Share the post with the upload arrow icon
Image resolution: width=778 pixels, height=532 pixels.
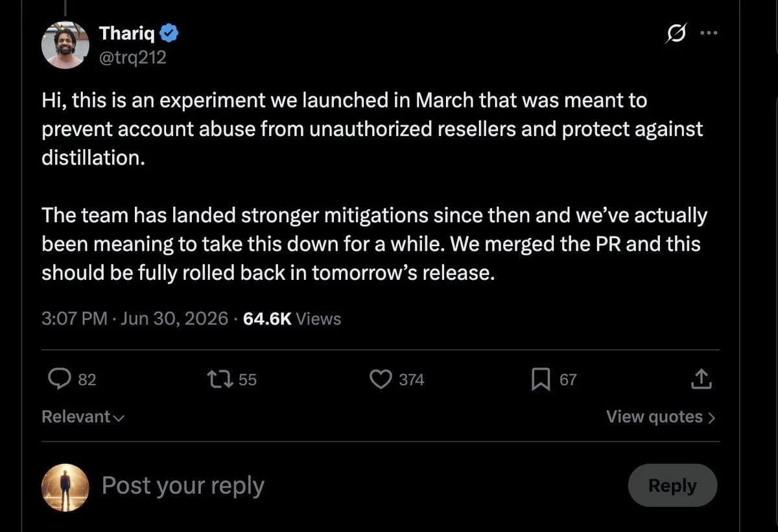(701, 380)
